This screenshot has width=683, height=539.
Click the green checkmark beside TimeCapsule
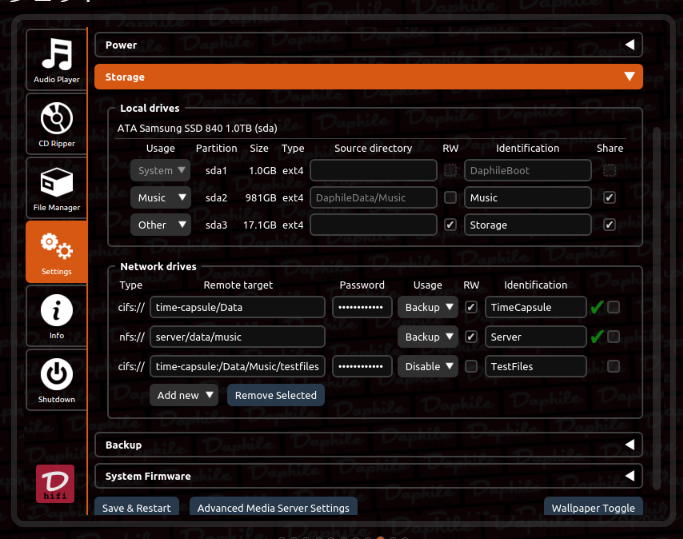(x=596, y=308)
